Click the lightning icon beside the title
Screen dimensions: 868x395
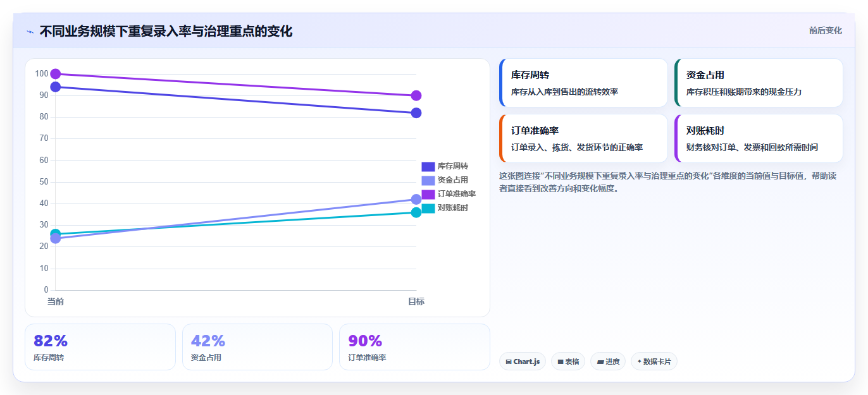tap(30, 32)
